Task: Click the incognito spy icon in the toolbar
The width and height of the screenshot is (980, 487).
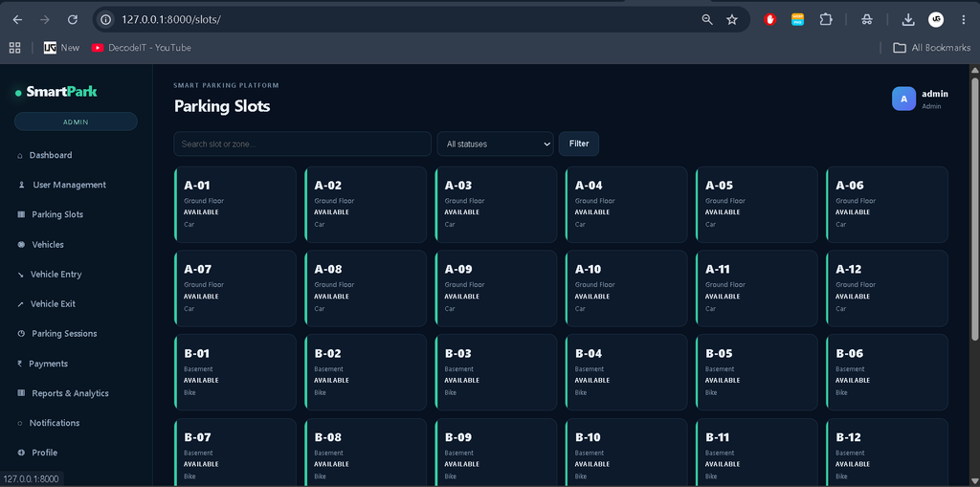Action: tap(866, 20)
